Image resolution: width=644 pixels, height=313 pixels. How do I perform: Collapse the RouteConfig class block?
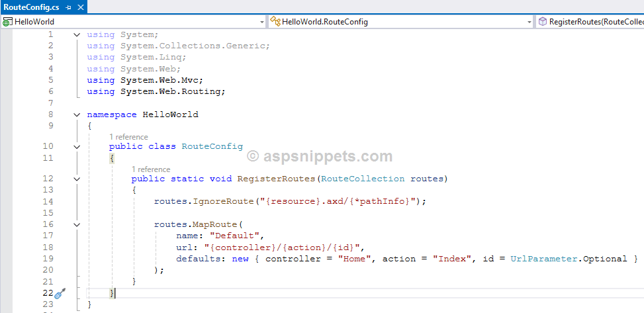coord(77,147)
